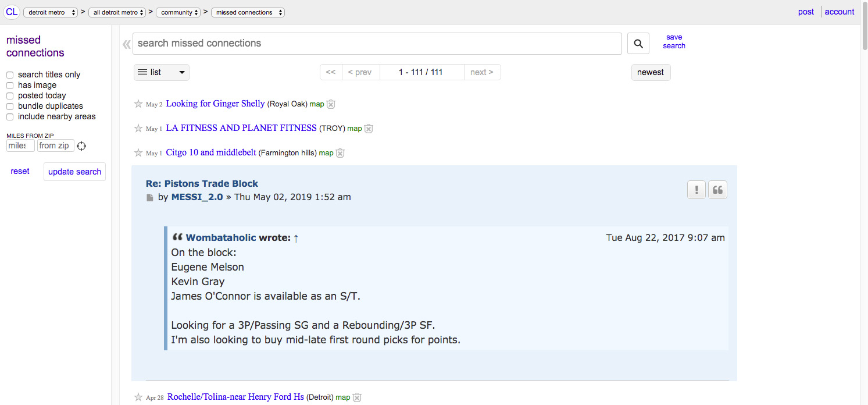Click the report post exclamation icon
The height and width of the screenshot is (405, 868).
pyautogui.click(x=696, y=190)
